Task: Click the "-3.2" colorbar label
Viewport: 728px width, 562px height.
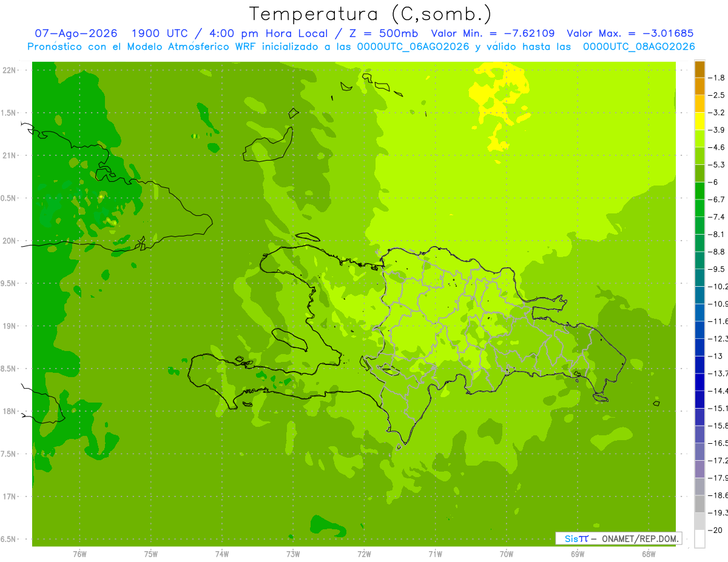Action: point(718,112)
